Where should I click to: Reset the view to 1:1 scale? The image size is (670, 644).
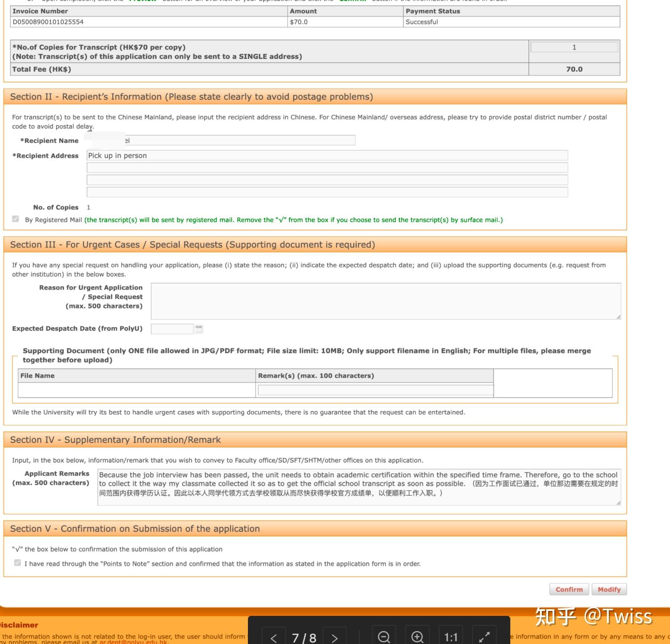(x=451, y=636)
